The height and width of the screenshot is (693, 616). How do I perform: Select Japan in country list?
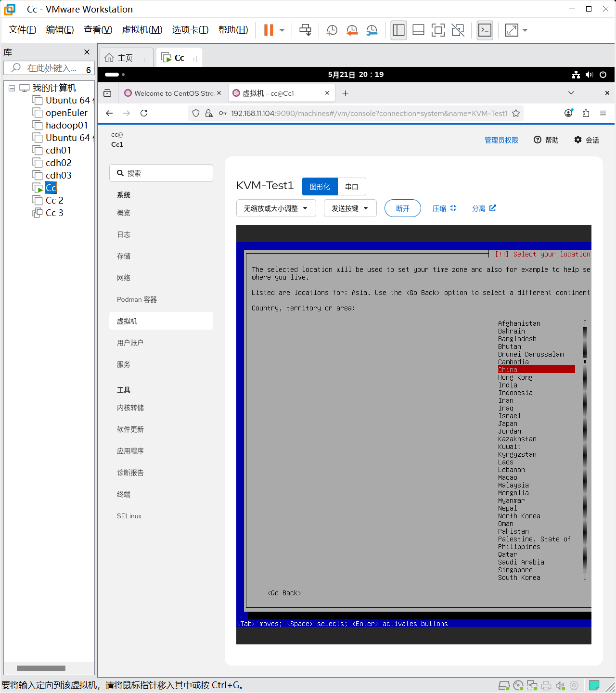click(x=508, y=423)
